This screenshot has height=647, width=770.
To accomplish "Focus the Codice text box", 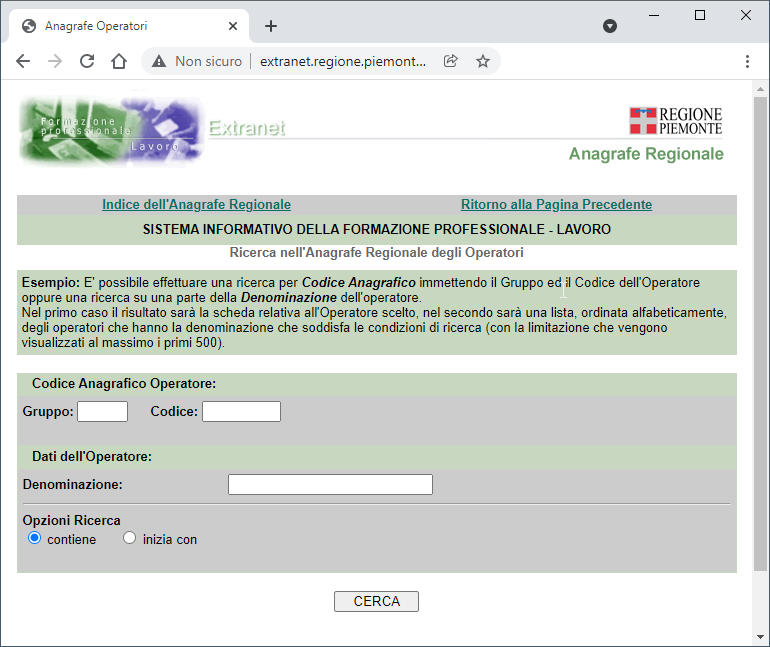I will tap(241, 411).
